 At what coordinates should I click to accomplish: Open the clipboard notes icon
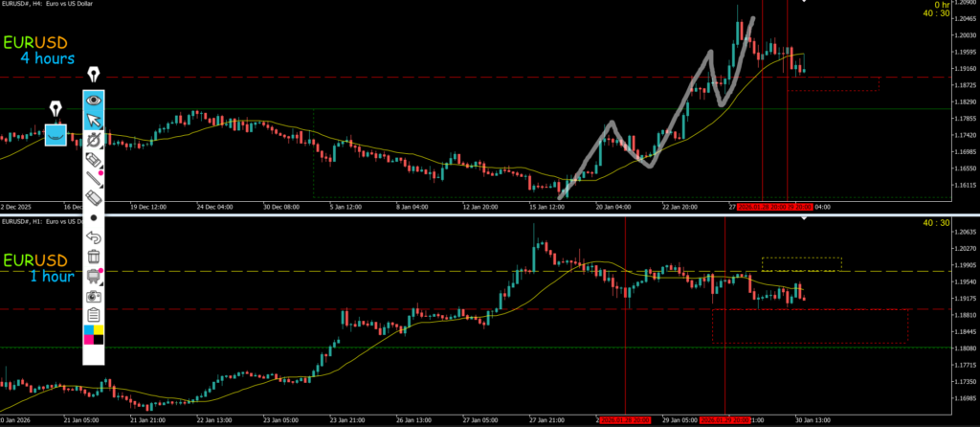click(94, 314)
